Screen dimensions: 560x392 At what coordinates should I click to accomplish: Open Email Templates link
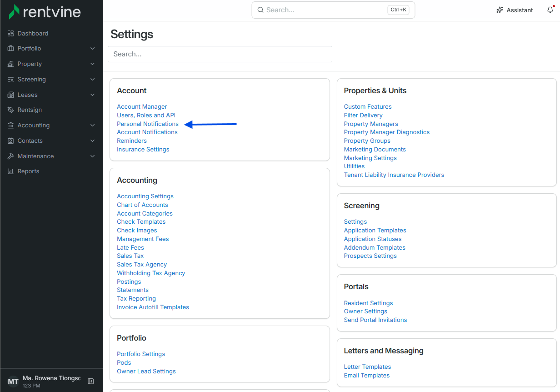click(x=367, y=375)
